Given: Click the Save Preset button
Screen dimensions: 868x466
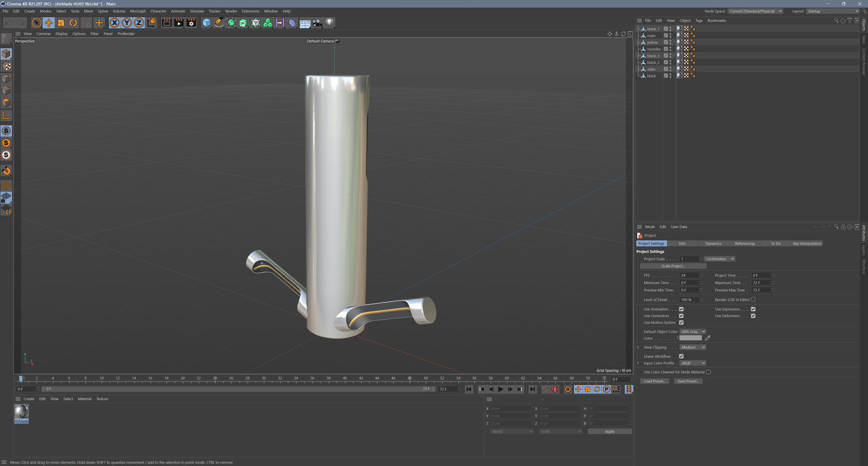Looking at the screenshot, I should point(688,381).
